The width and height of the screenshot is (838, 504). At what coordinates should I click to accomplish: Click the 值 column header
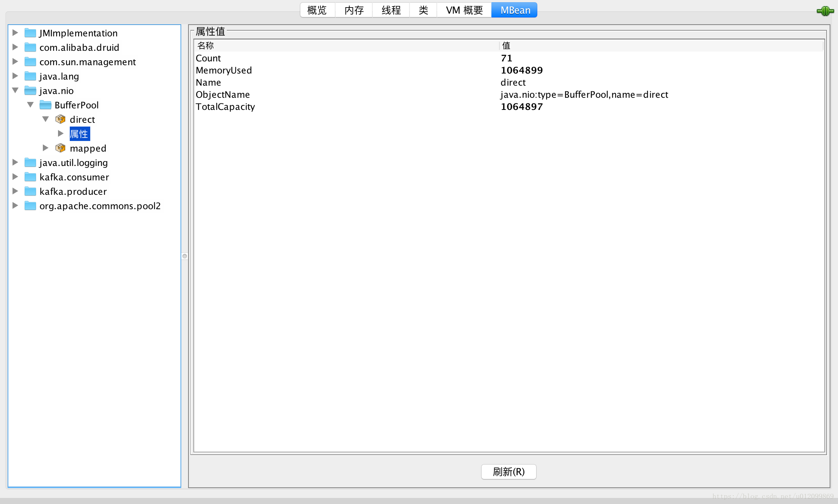(661, 45)
